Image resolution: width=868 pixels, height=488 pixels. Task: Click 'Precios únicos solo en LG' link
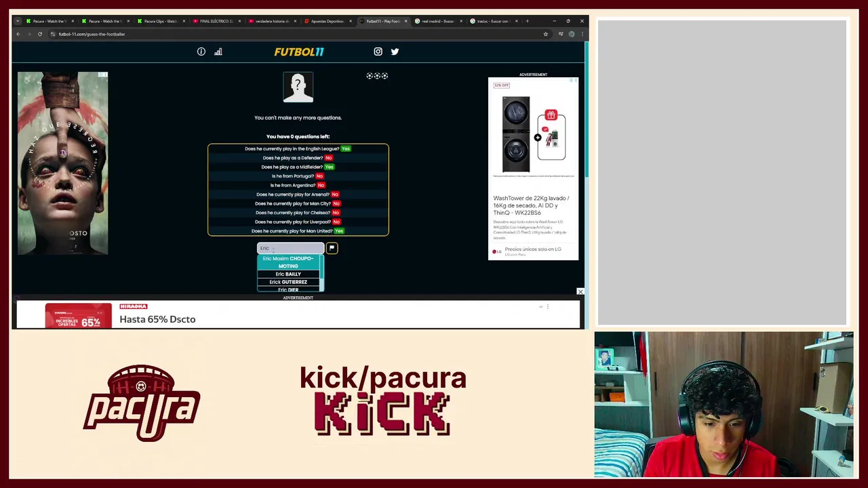[533, 249]
